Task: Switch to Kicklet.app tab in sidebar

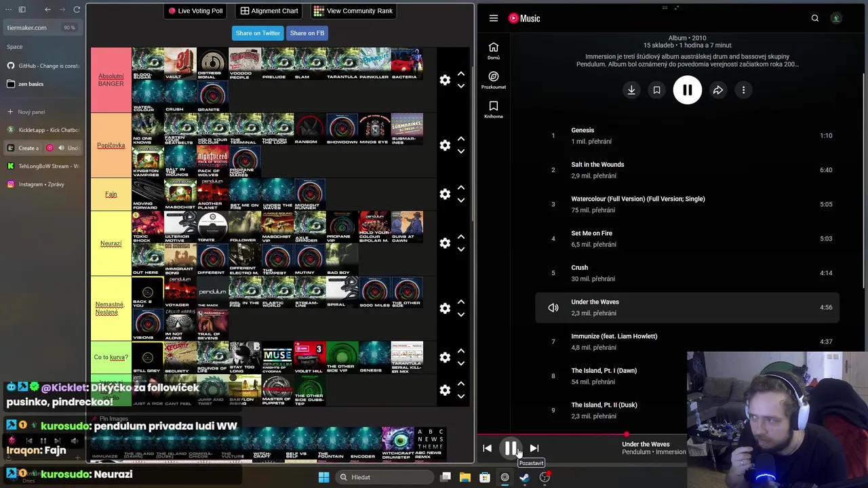Action: tap(44, 129)
